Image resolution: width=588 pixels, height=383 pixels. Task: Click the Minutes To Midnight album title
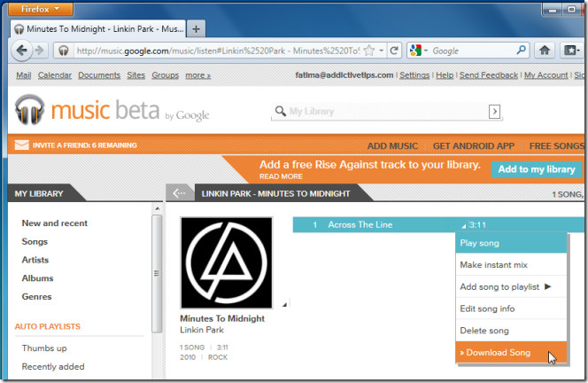[x=222, y=318]
